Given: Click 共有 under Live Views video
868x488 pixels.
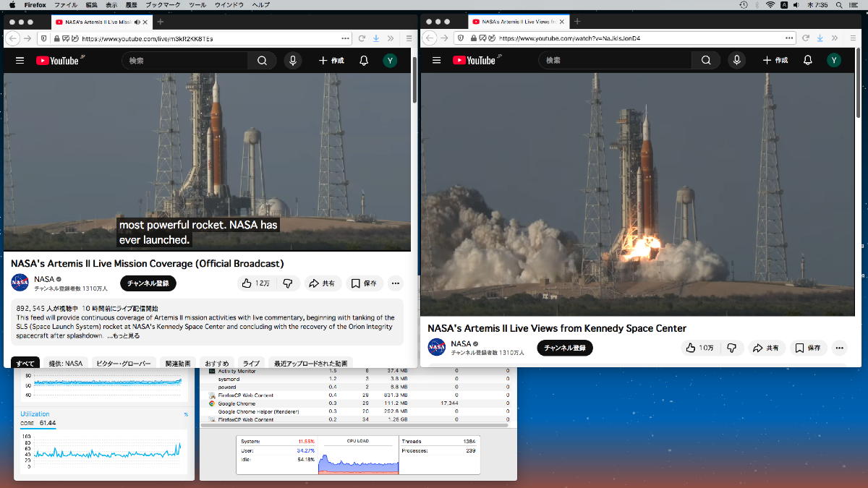Looking at the screenshot, I should (766, 348).
